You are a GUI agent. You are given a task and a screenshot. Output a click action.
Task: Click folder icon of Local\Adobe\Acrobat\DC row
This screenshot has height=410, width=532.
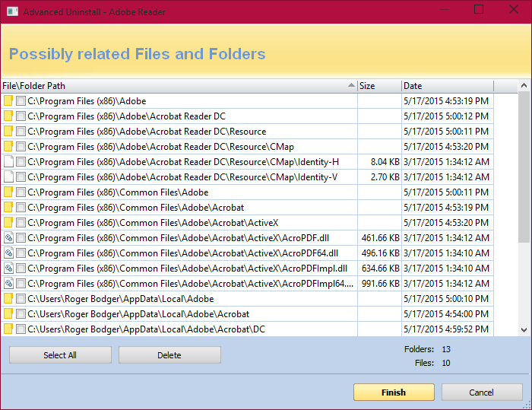click(8, 329)
